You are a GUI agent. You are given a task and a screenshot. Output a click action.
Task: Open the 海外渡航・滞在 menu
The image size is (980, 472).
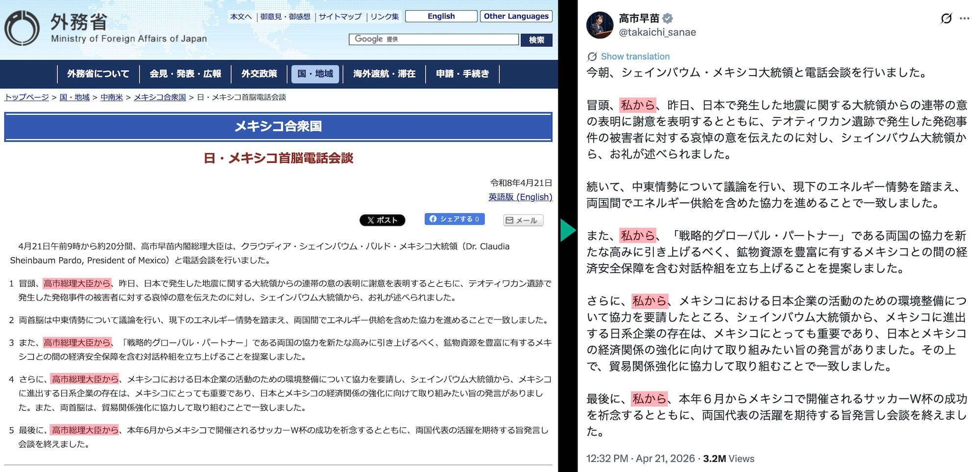pyautogui.click(x=384, y=74)
